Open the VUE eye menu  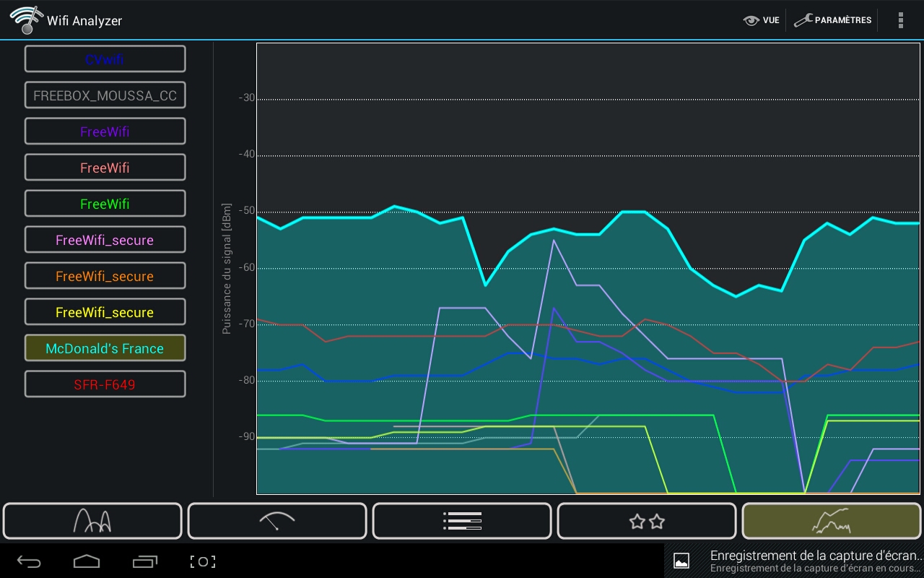[762, 20]
